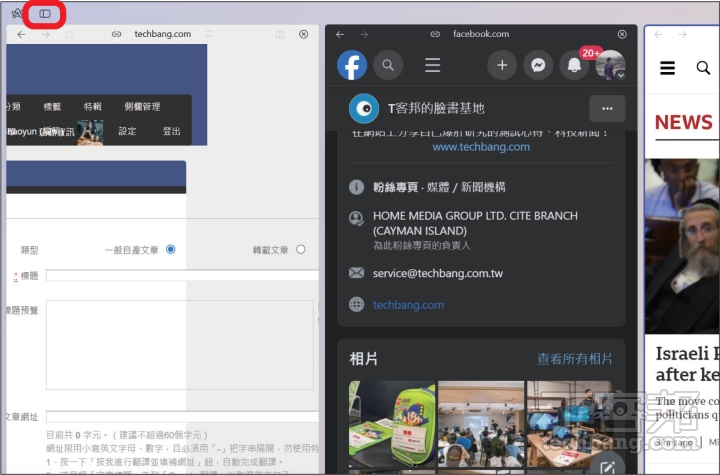Open Facebook search

388,65
